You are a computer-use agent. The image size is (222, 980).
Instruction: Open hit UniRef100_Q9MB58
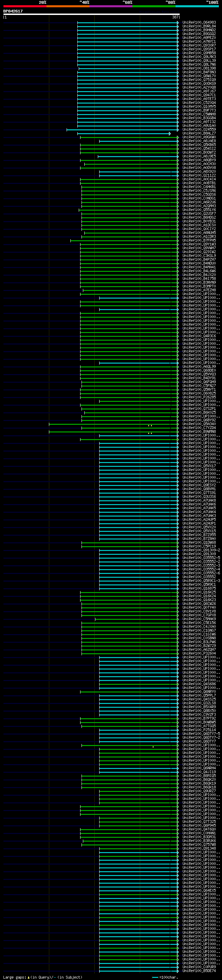coord(199,53)
